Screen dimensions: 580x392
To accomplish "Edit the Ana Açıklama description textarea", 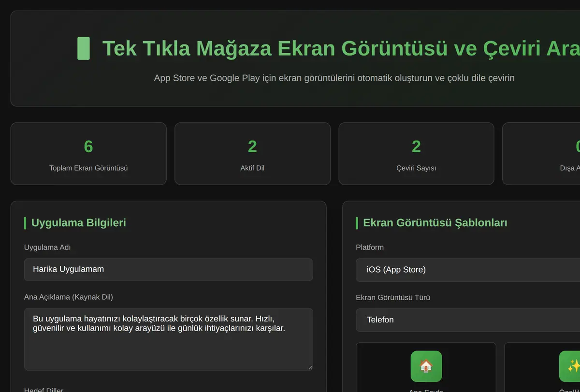I will 168,339.
